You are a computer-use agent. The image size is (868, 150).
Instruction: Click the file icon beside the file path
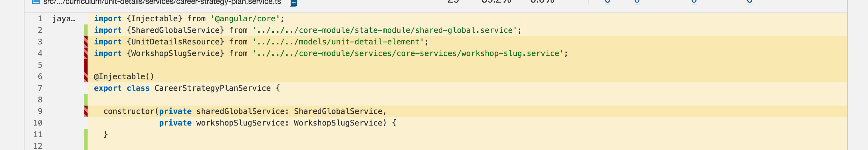pos(36,2)
